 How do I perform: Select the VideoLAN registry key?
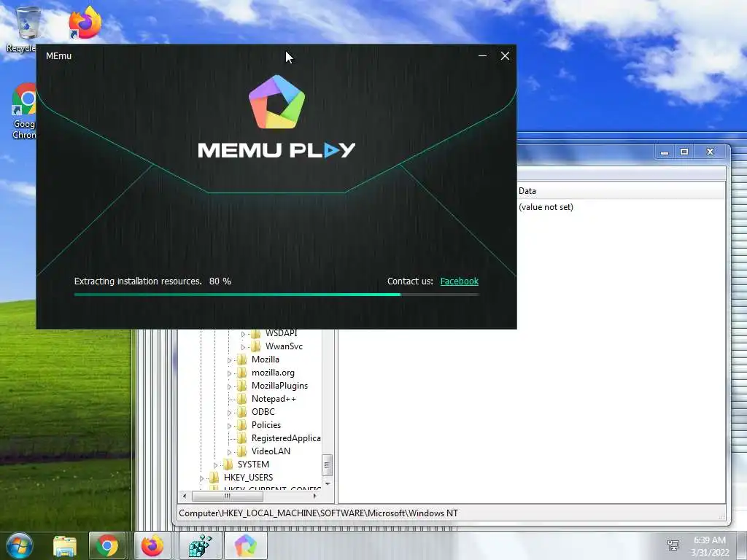pos(271,451)
